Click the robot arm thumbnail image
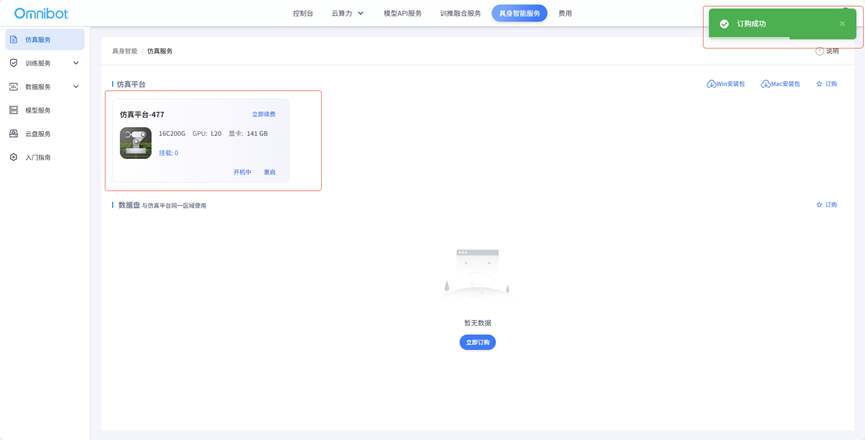The image size is (865, 440). coord(136,143)
